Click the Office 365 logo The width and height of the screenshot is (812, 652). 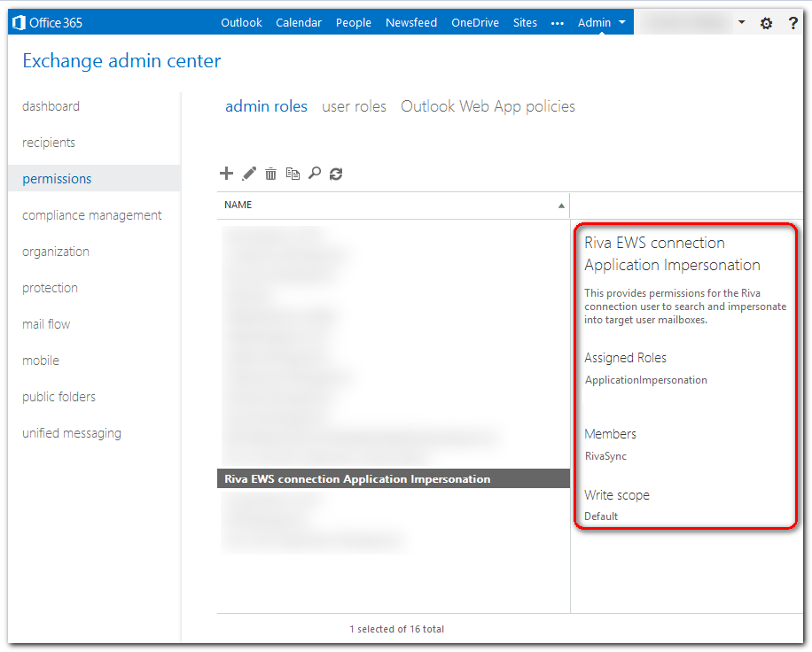pyautogui.click(x=47, y=23)
